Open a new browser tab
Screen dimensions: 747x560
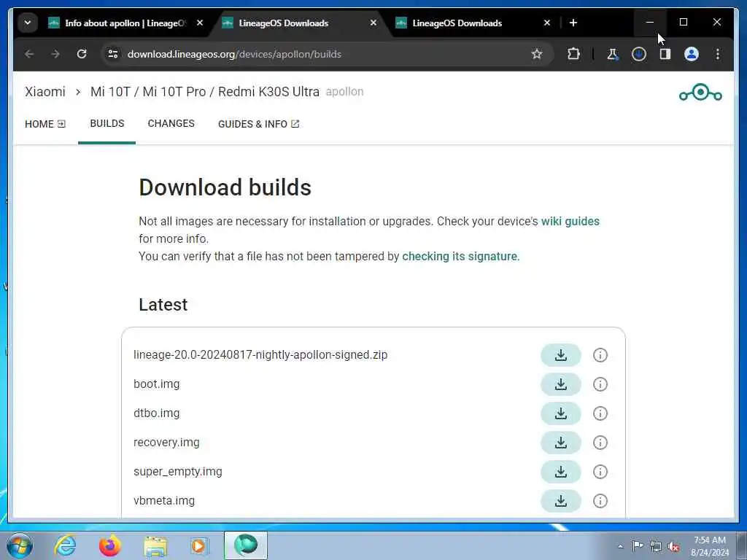pos(573,23)
